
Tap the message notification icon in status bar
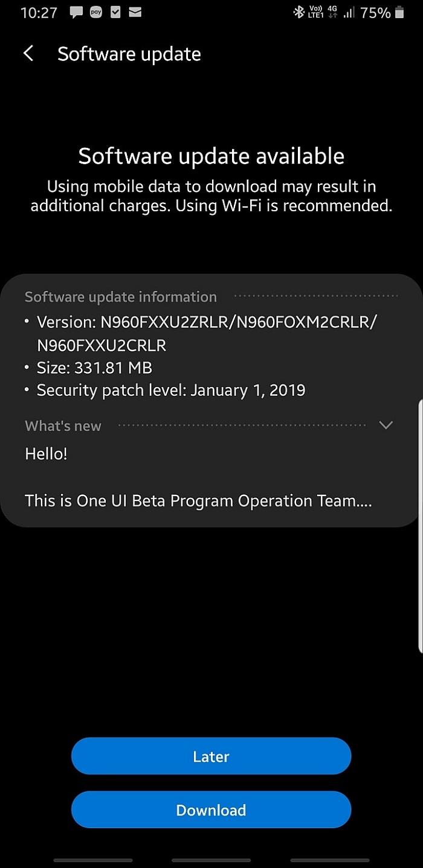(76, 12)
